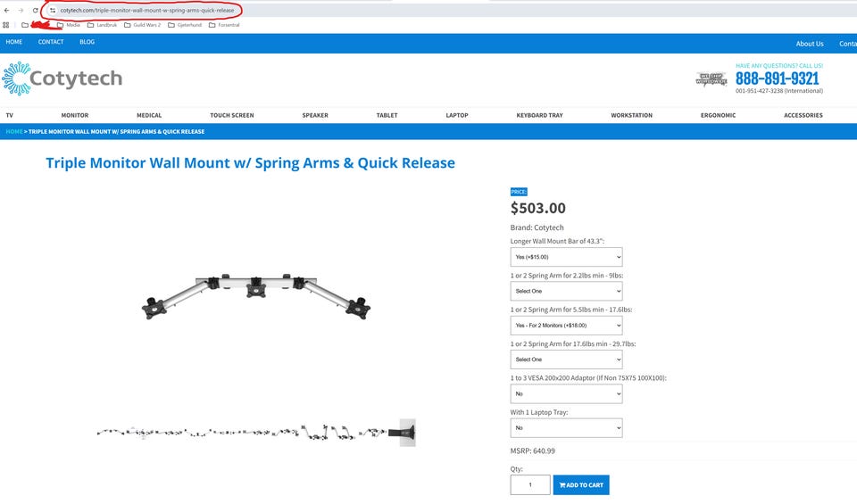Expand the With 1 Laptop Tray dropdown
This screenshot has height=504, width=857.
point(566,428)
